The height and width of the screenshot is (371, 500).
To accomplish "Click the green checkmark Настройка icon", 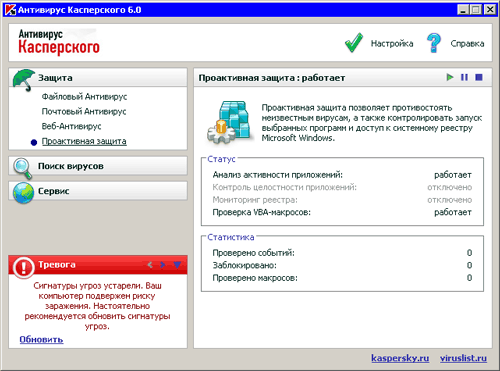I will pyautogui.click(x=354, y=43).
